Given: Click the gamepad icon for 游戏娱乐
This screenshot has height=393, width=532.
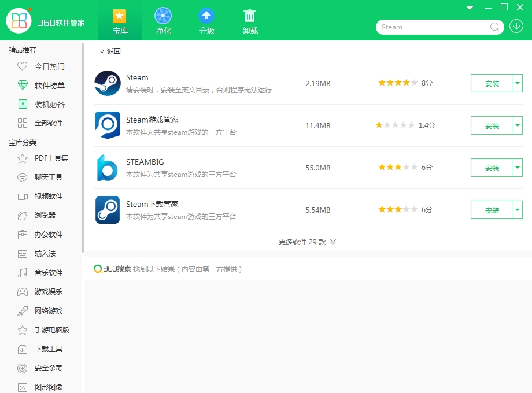Looking at the screenshot, I should [x=23, y=292].
